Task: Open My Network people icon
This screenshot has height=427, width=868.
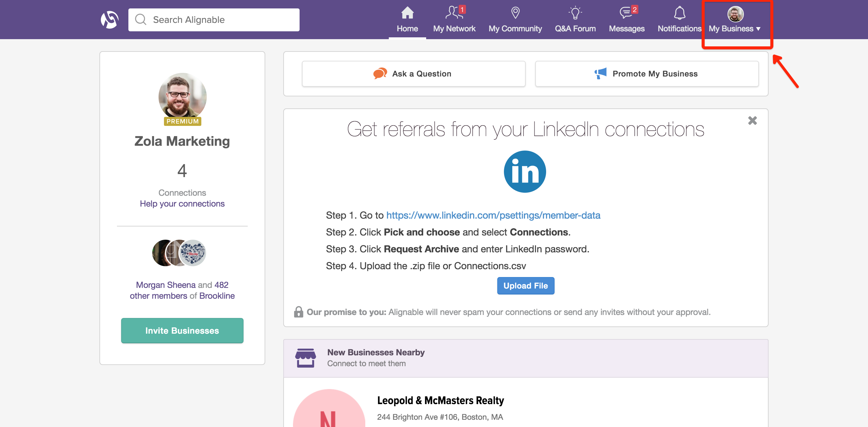Action: pyautogui.click(x=454, y=12)
